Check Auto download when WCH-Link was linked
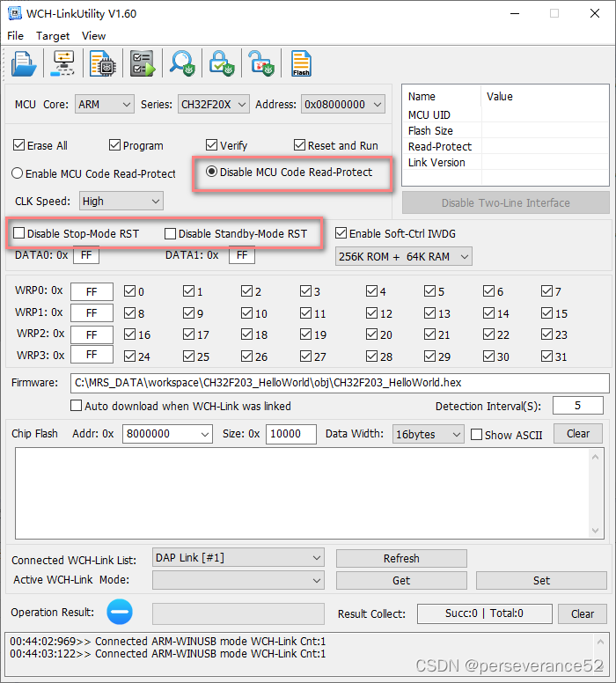 pyautogui.click(x=77, y=406)
